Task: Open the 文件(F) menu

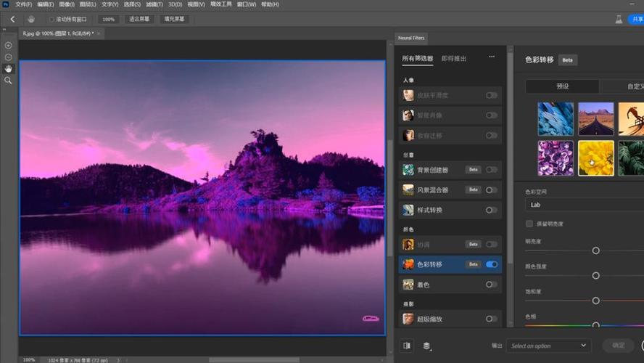Action: coord(23,4)
